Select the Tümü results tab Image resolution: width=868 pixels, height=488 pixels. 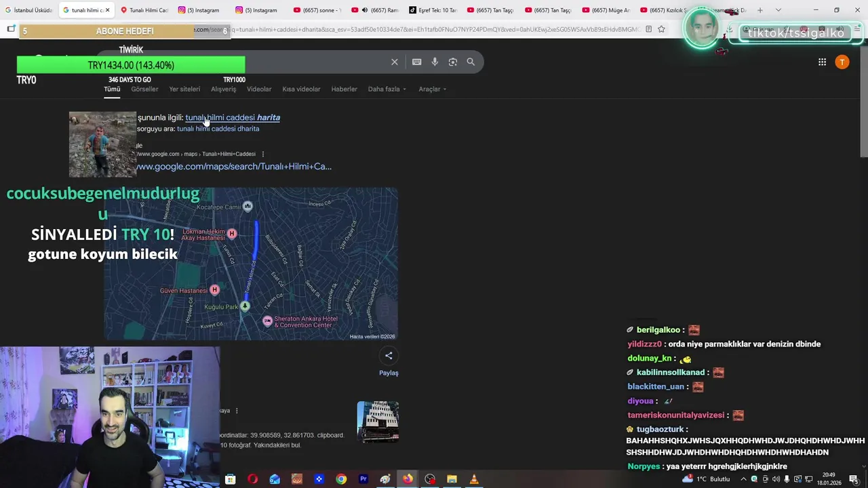click(x=112, y=89)
